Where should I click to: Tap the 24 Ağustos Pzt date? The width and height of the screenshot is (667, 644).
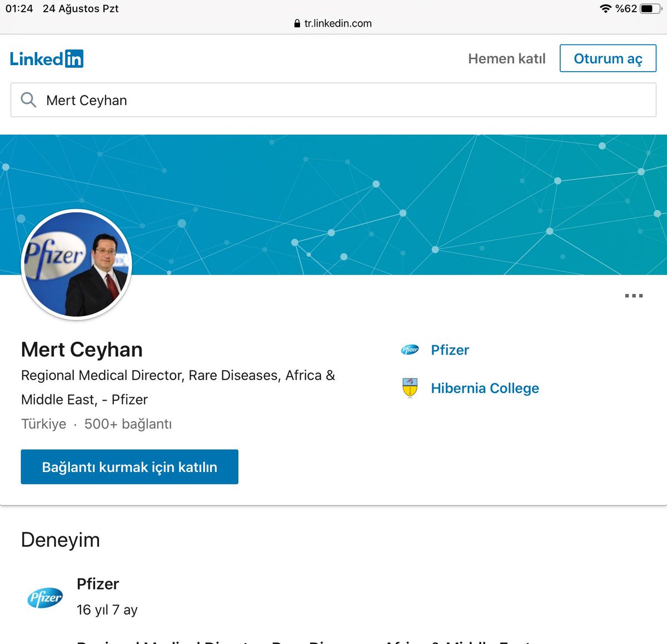click(81, 8)
